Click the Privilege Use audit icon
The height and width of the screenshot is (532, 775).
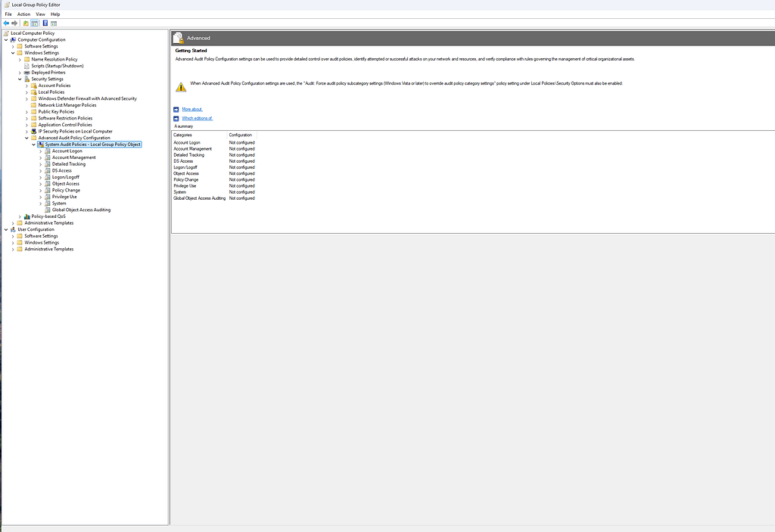click(x=48, y=197)
